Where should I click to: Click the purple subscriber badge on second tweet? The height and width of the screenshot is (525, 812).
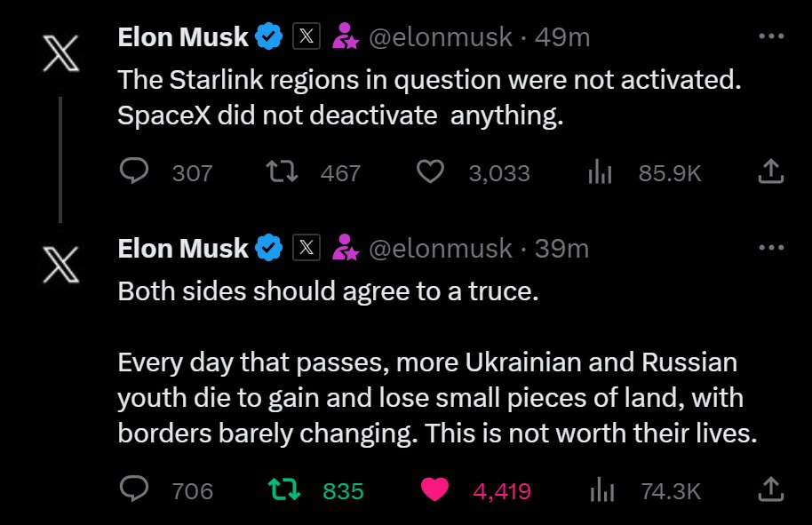[344, 248]
